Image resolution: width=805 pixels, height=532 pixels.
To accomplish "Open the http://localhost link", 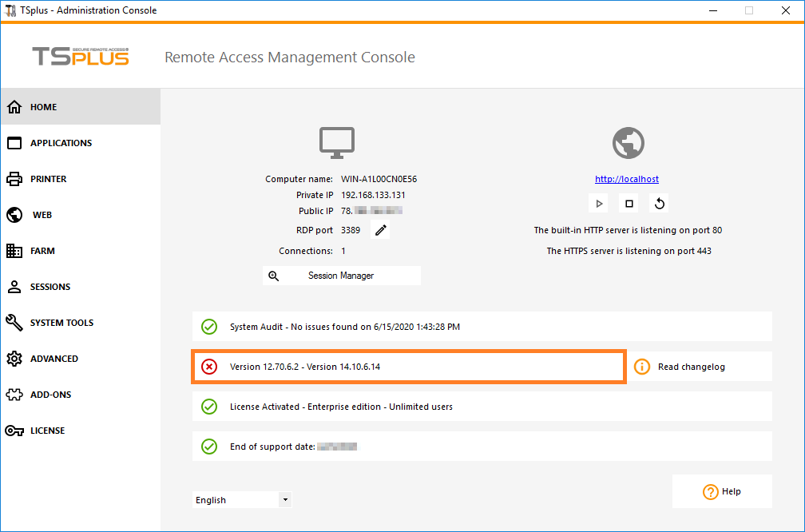I will pos(627,179).
